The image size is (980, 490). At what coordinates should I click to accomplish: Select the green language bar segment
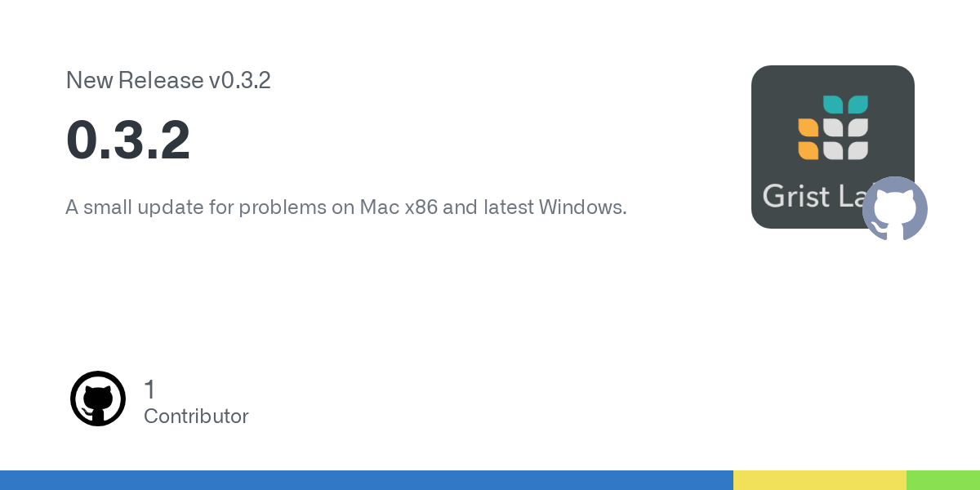(943, 480)
